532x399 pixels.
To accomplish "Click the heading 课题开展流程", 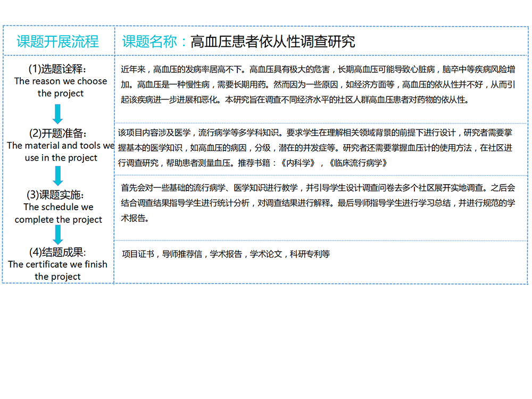I will click(57, 41).
